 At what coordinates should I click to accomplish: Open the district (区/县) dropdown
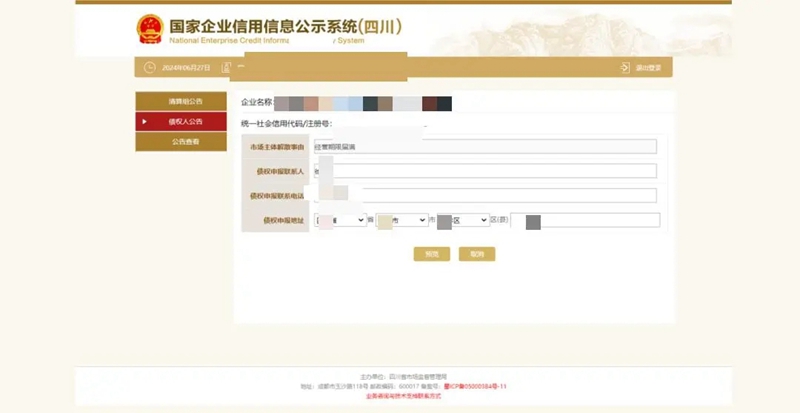tap(463, 220)
